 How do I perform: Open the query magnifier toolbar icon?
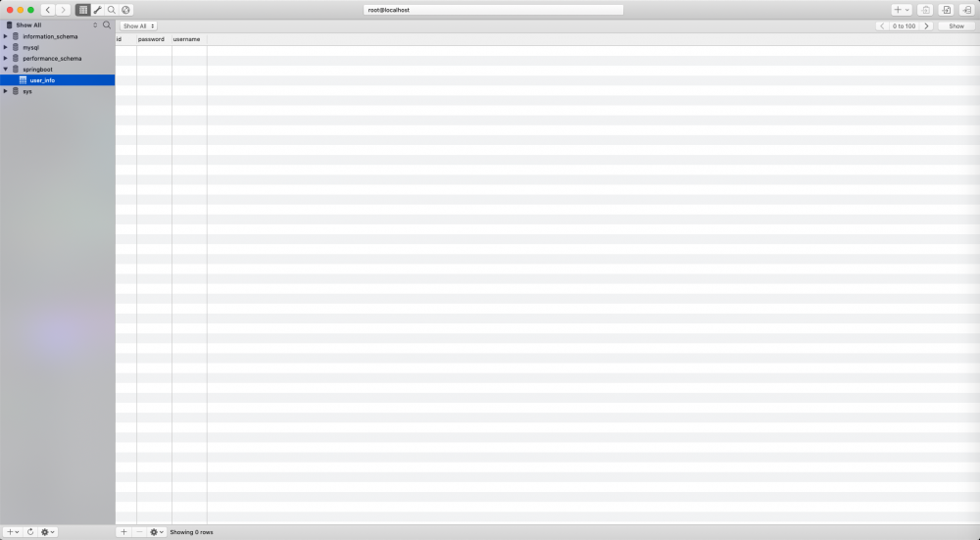pos(112,10)
